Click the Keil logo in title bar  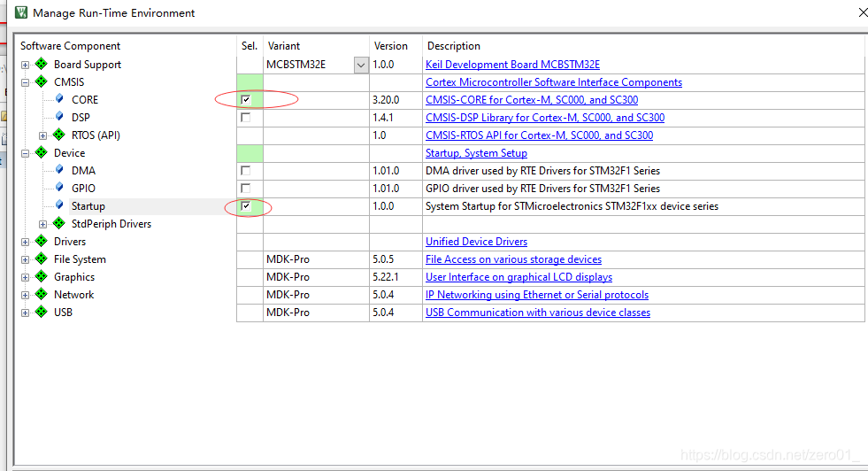pyautogui.click(x=21, y=12)
